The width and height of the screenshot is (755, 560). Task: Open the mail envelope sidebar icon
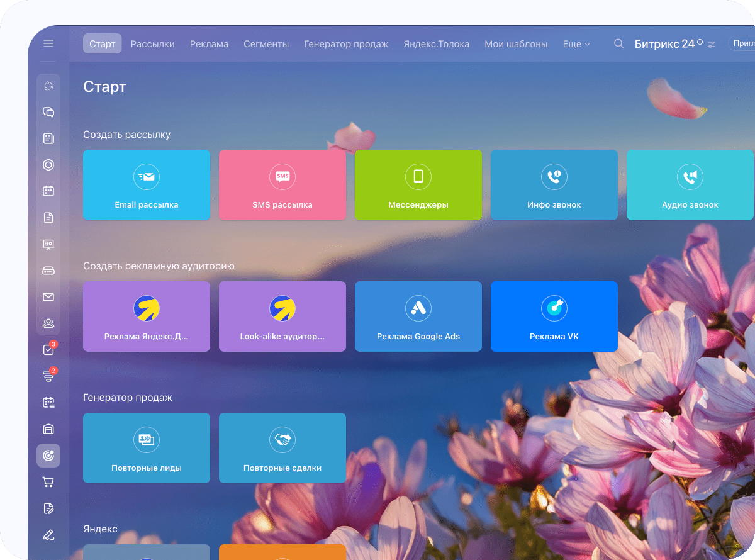click(48, 297)
